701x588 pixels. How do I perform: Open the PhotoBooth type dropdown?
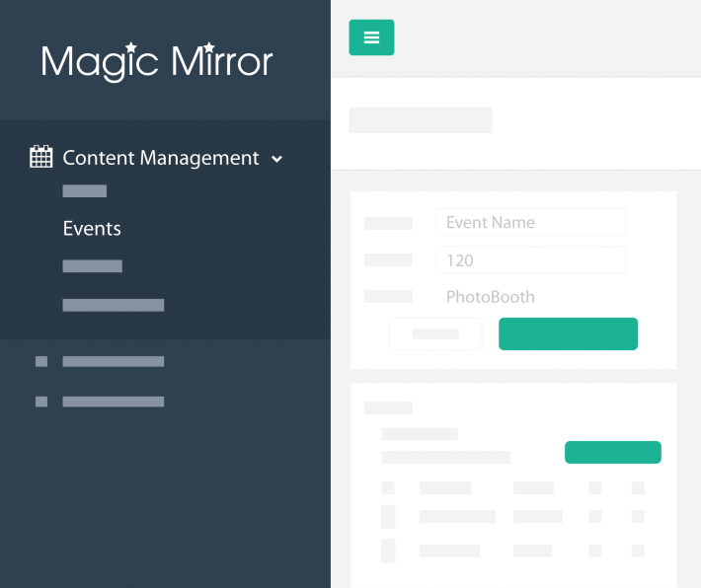tap(530, 297)
